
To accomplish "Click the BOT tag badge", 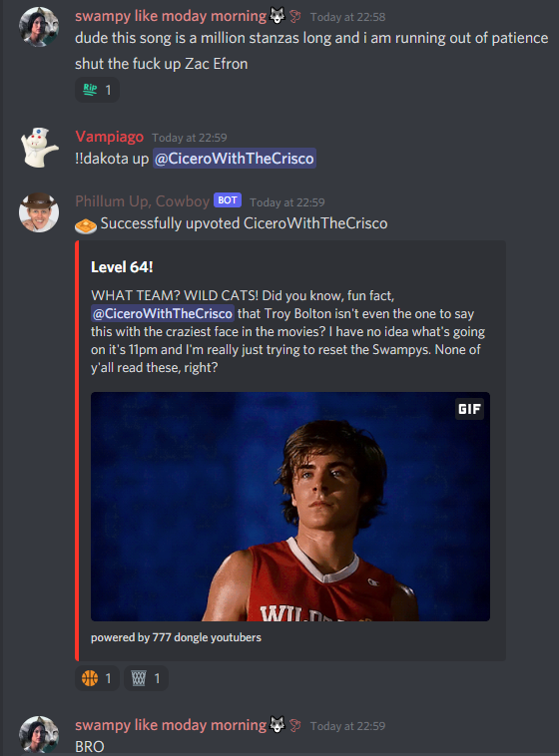I will (x=228, y=200).
